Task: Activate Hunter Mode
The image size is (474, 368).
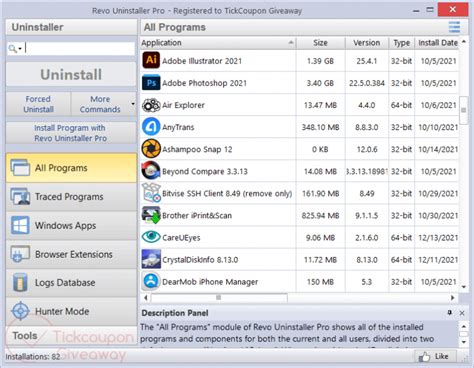Action: [x=71, y=311]
